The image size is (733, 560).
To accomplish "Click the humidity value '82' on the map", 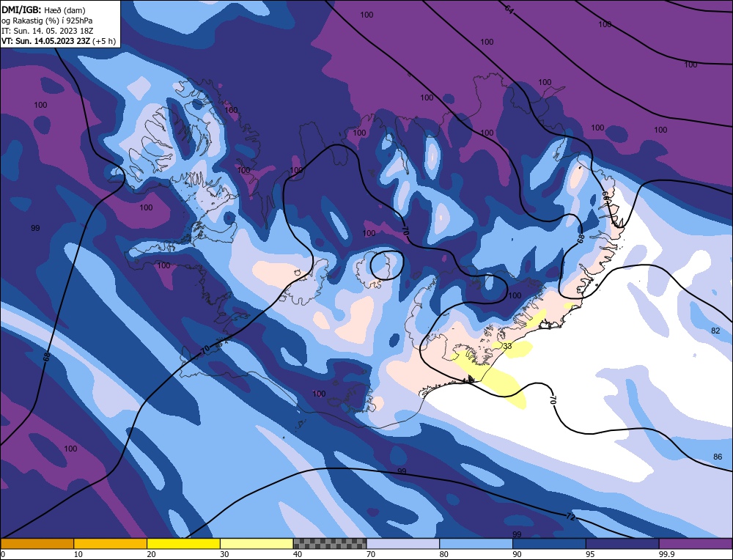I will coord(715,331).
